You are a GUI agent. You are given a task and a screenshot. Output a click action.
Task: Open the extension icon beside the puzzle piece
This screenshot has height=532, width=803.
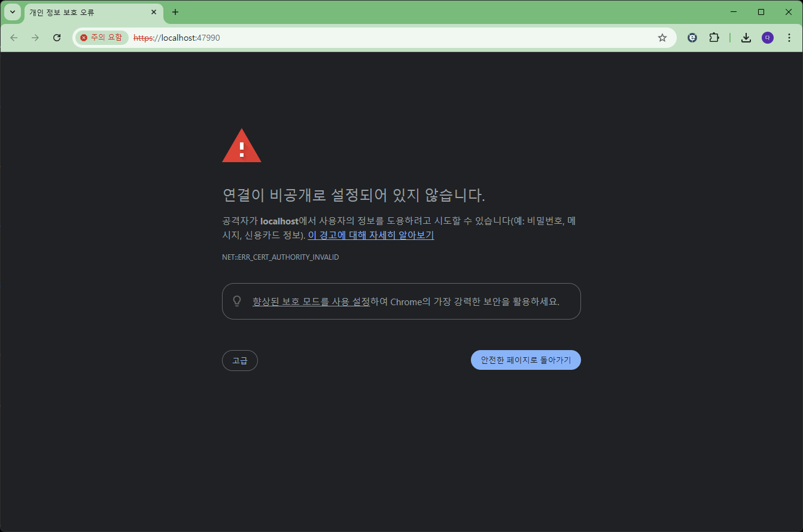coord(692,38)
